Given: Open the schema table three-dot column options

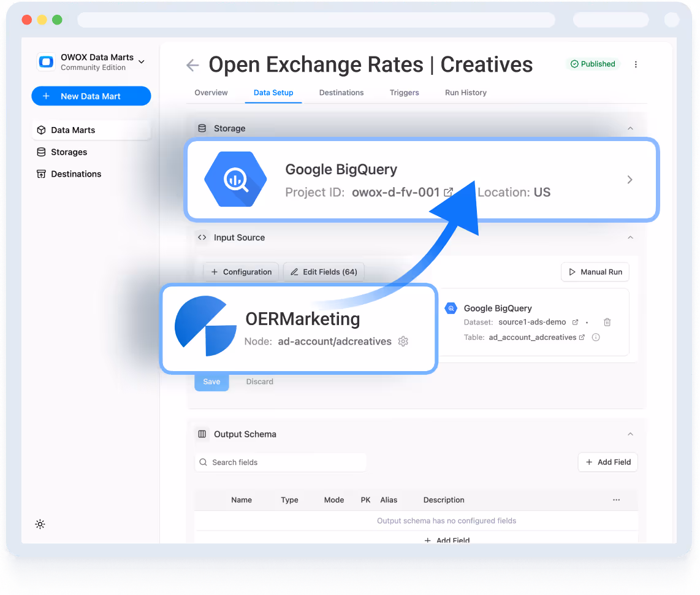Looking at the screenshot, I should pos(616,500).
